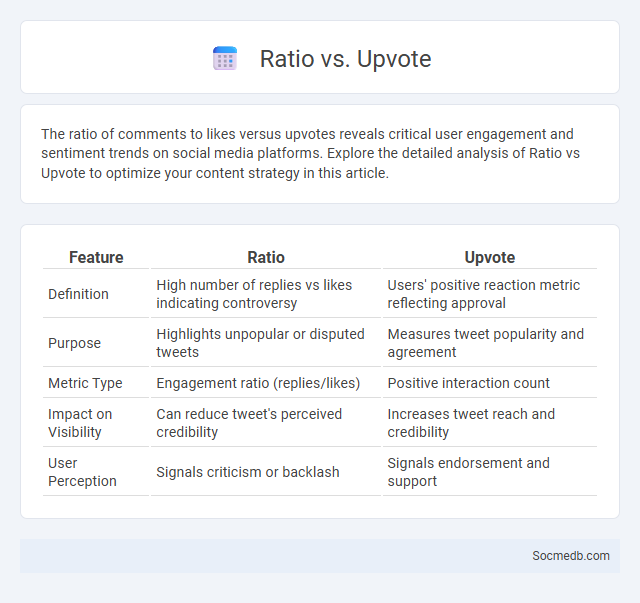Select the 'Metric Type' row label

pos(85,383)
